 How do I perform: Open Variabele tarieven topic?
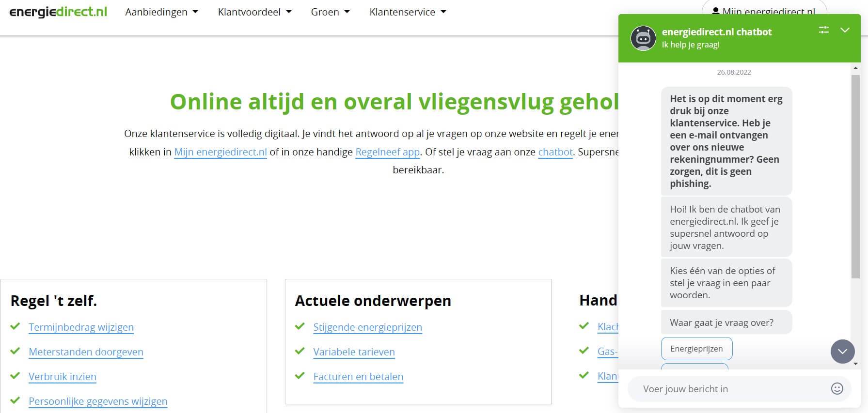354,352
